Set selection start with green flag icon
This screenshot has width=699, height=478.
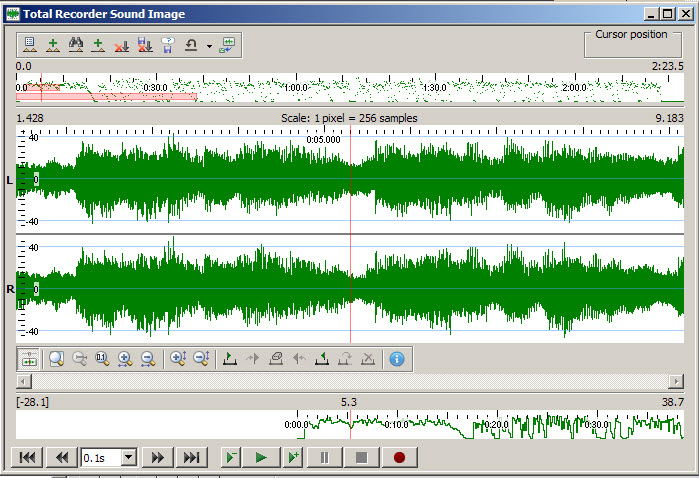click(x=230, y=359)
